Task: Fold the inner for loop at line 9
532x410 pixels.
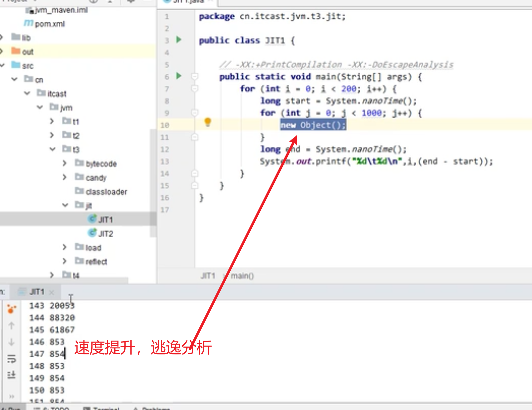Action: 195,113
